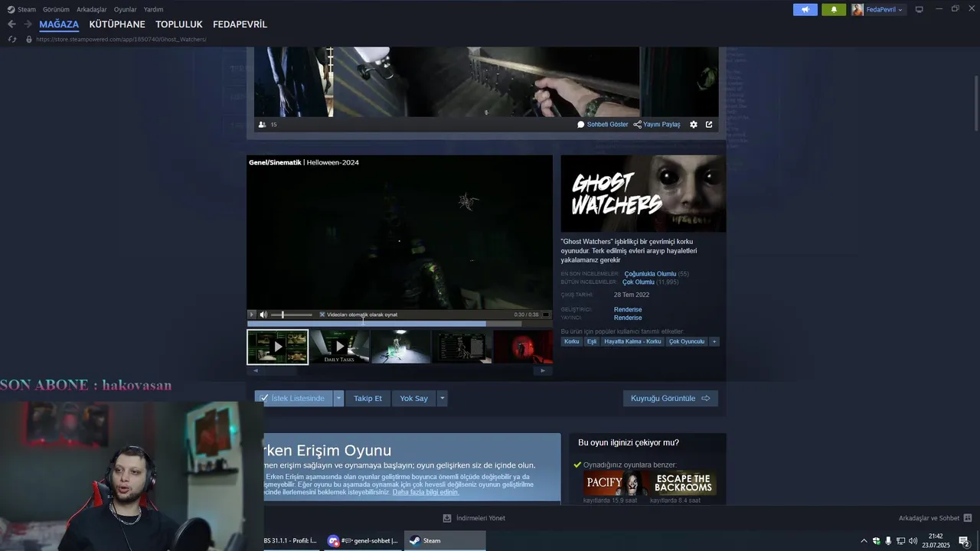
Task: Open the Arkadaşlar menu
Action: (x=91, y=9)
